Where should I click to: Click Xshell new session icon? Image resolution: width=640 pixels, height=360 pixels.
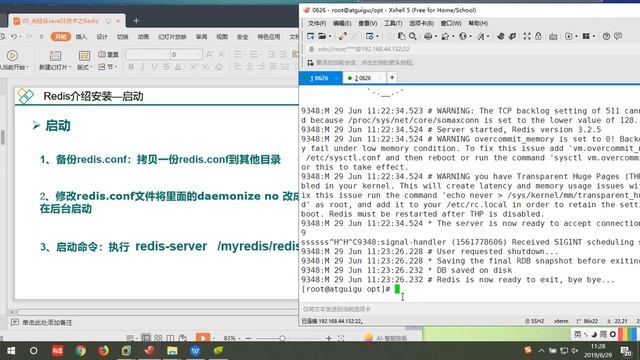[311, 36]
